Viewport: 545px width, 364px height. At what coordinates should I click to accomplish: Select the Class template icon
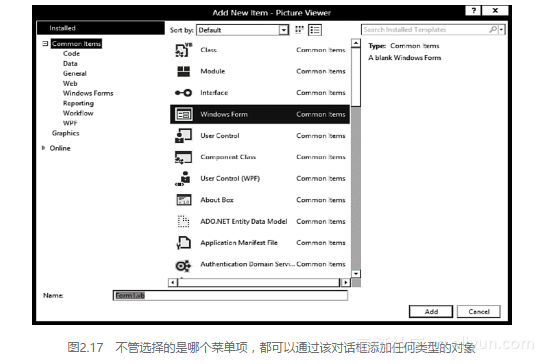[183, 50]
